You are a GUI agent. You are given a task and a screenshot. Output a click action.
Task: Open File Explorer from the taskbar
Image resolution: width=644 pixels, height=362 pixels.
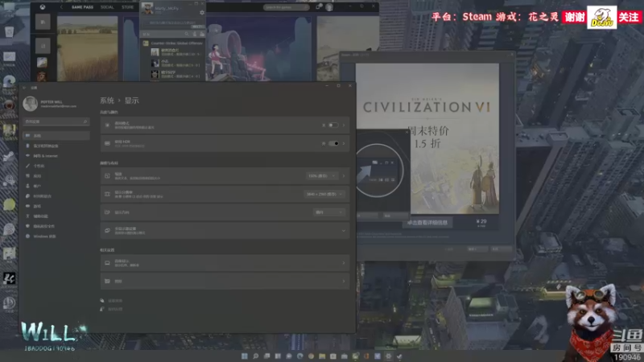(x=322, y=356)
